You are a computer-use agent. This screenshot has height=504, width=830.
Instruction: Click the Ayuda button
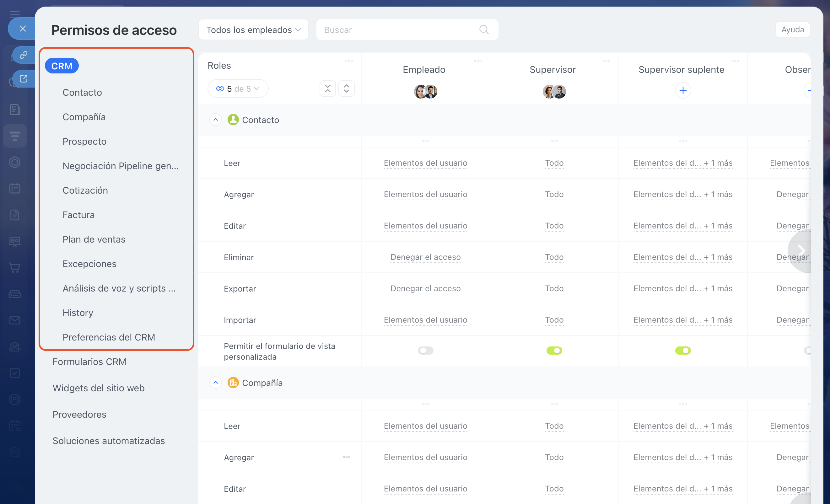point(792,29)
